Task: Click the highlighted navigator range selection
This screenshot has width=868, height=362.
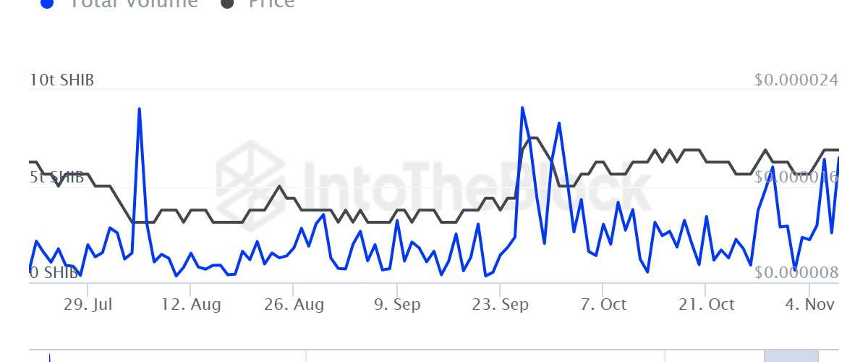Action: click(x=791, y=355)
